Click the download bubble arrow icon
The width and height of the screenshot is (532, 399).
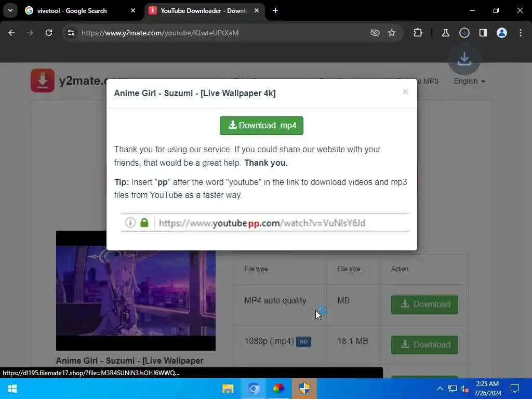tap(464, 59)
